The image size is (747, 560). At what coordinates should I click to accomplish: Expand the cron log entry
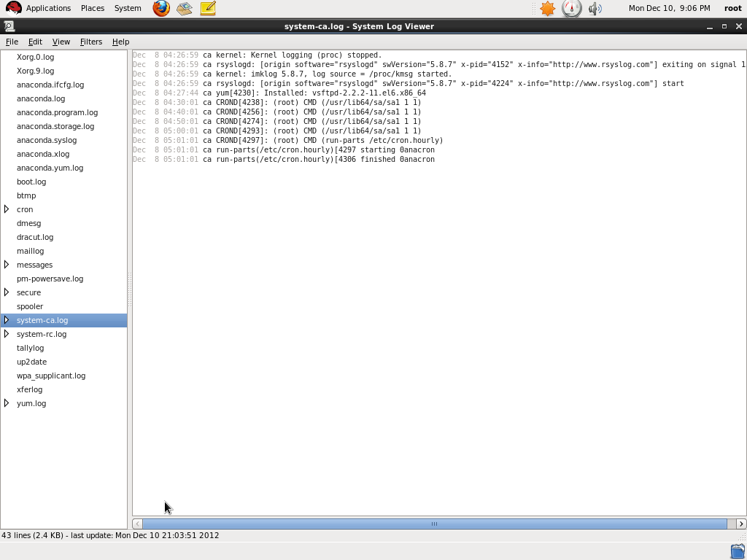pos(7,209)
